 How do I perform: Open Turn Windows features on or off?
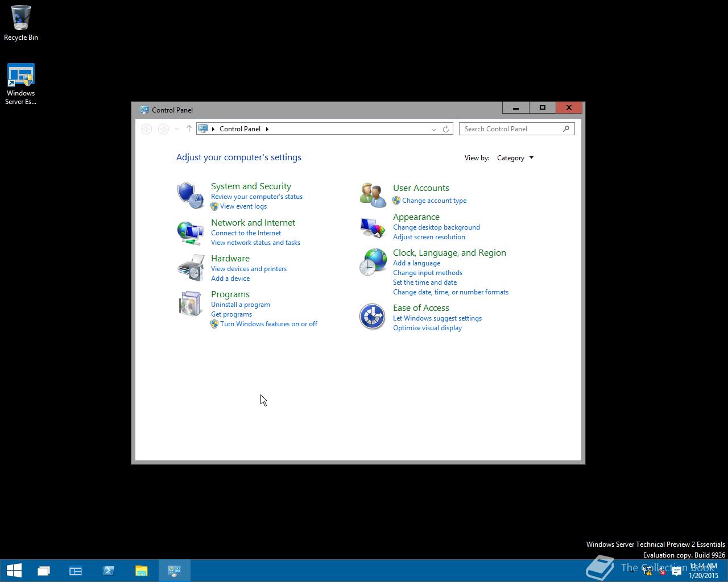tap(268, 324)
